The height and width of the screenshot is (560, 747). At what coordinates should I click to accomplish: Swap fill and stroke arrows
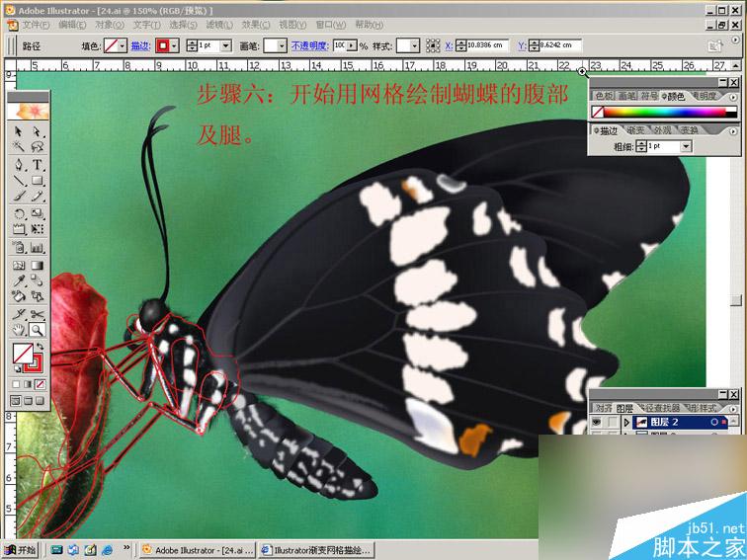[40, 347]
